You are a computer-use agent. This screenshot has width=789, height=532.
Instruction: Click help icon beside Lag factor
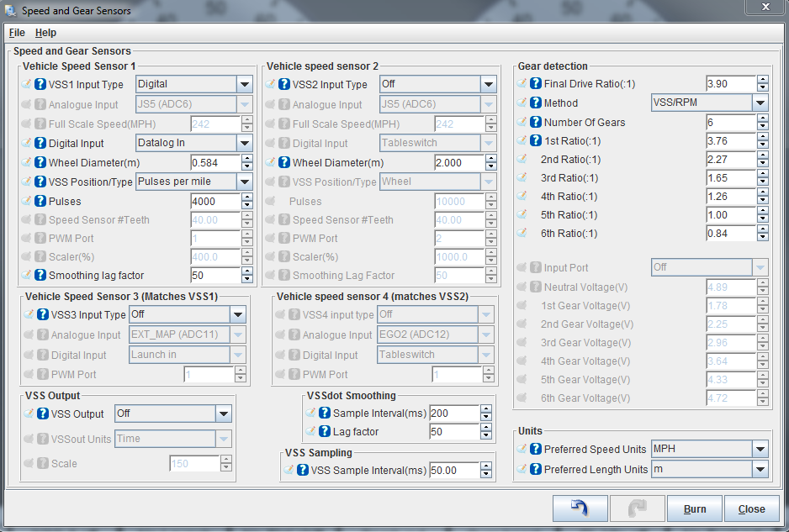click(x=325, y=431)
